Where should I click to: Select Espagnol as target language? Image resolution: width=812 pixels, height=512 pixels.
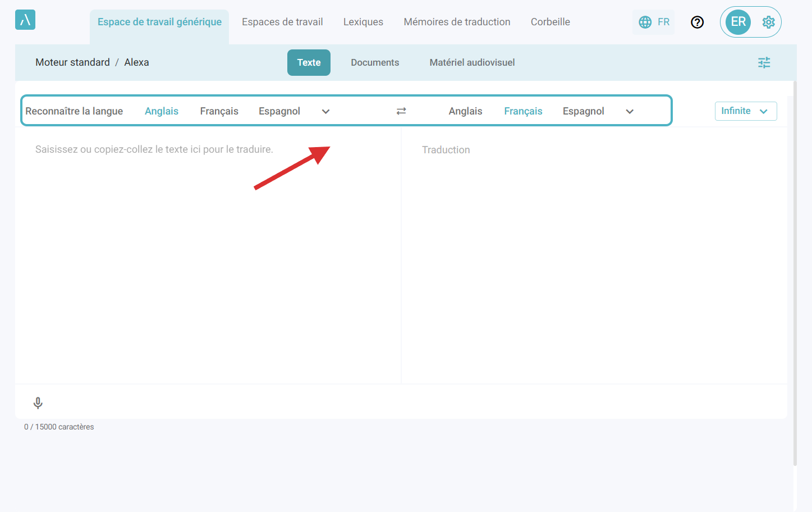coord(583,111)
